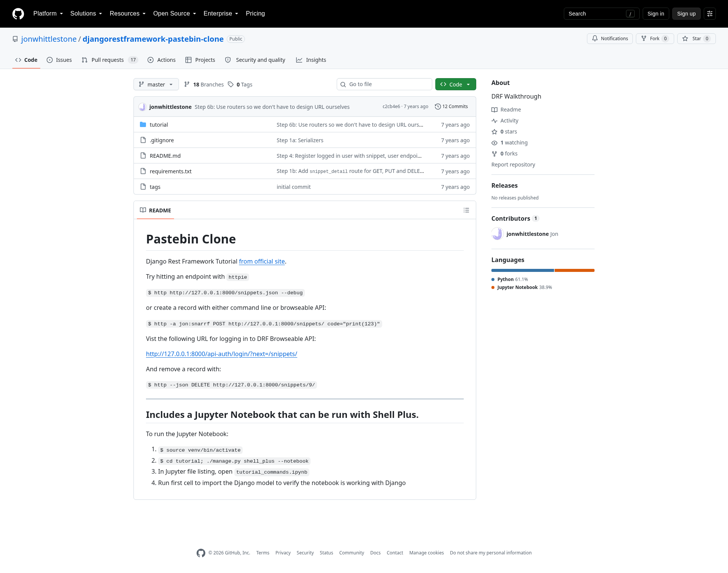Viewport: 728px width, 573px height.
Task: Click Python 61.1% language entry
Action: [510, 279]
